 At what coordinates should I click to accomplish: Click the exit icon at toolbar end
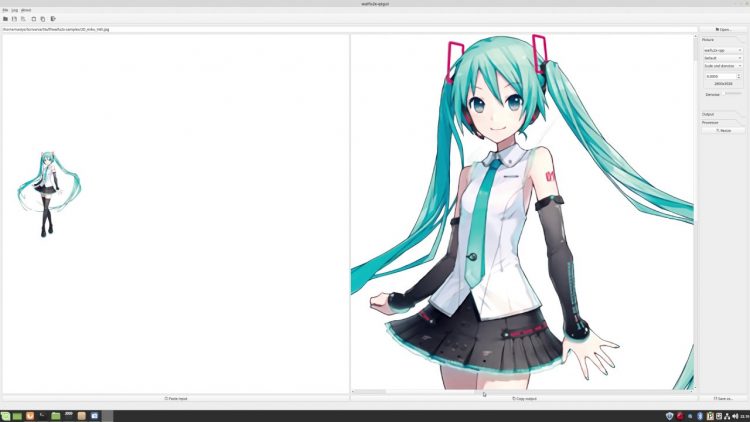pyautogui.click(x=53, y=19)
